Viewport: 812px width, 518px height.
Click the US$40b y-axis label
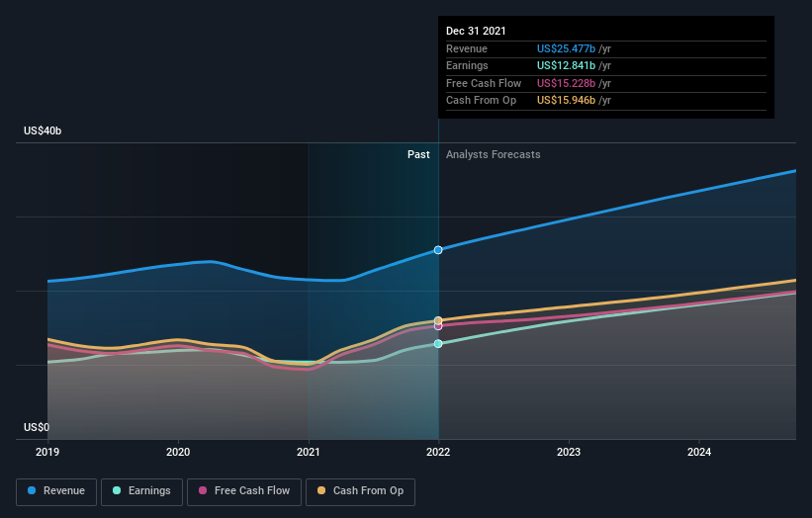pos(43,130)
